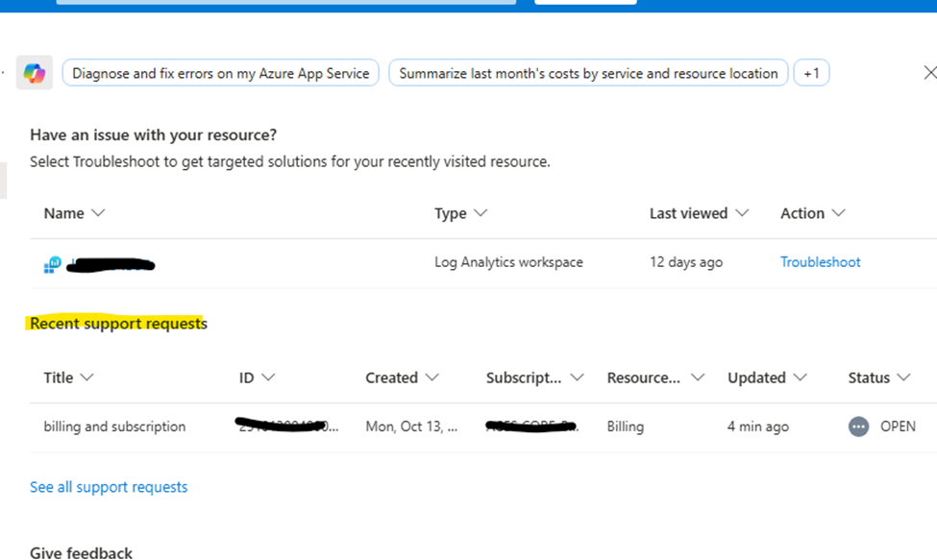This screenshot has height=560, width=937.
Task: Sort support requests by Created
Action: tap(402, 377)
